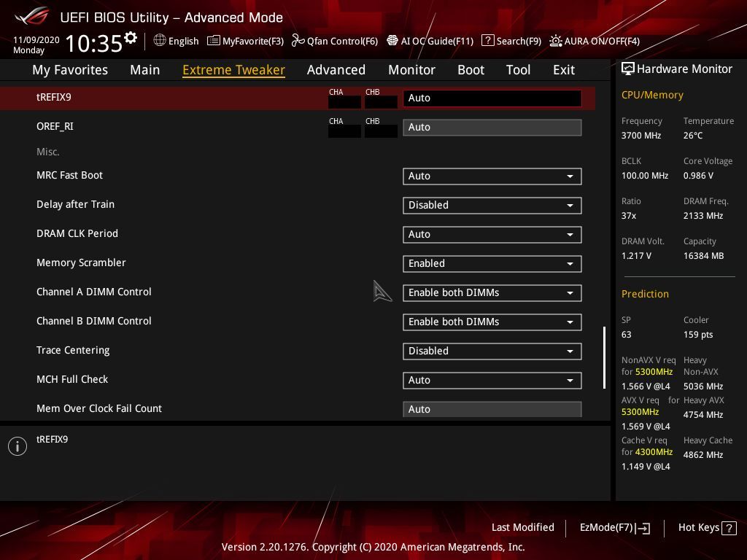The height and width of the screenshot is (560, 747).
Task: Click the Hot Keys question mark icon
Action: pos(729,528)
